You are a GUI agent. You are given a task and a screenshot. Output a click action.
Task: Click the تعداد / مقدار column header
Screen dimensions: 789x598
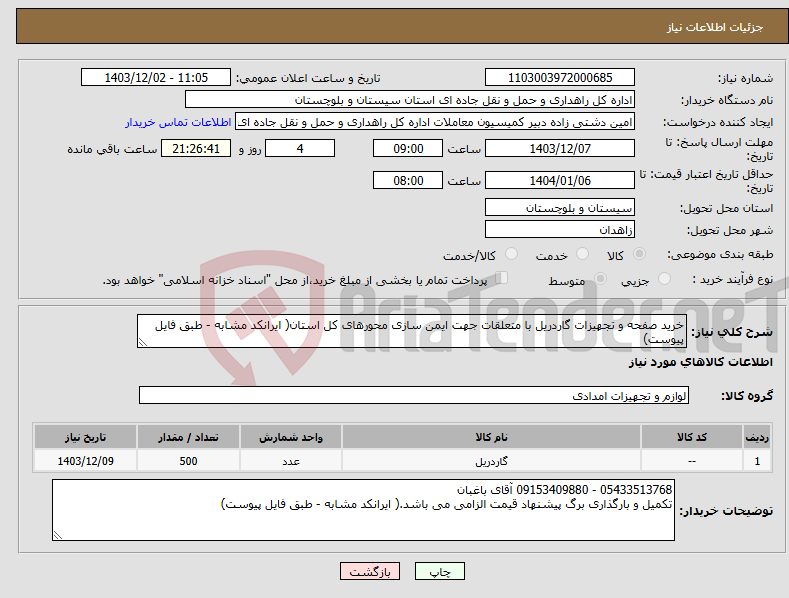pos(188,437)
